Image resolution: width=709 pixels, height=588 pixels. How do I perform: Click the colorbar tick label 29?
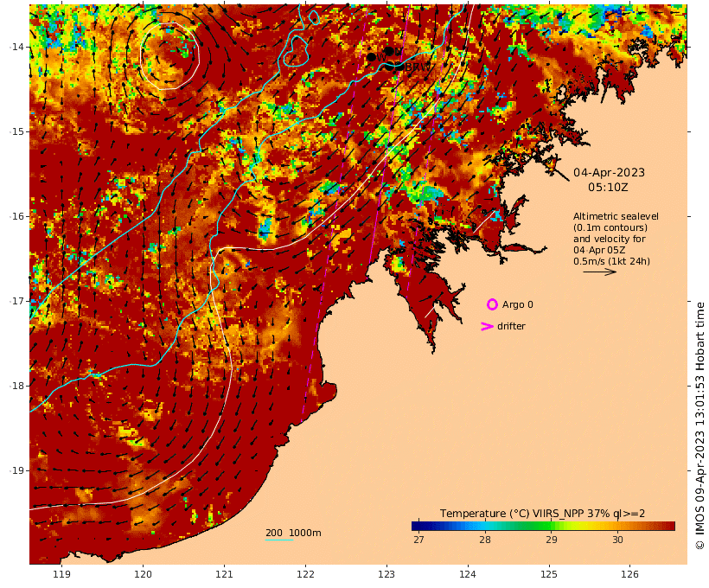pos(551,540)
